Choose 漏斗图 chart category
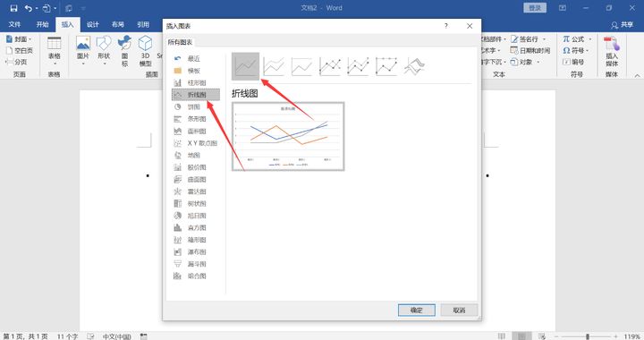 (196, 264)
